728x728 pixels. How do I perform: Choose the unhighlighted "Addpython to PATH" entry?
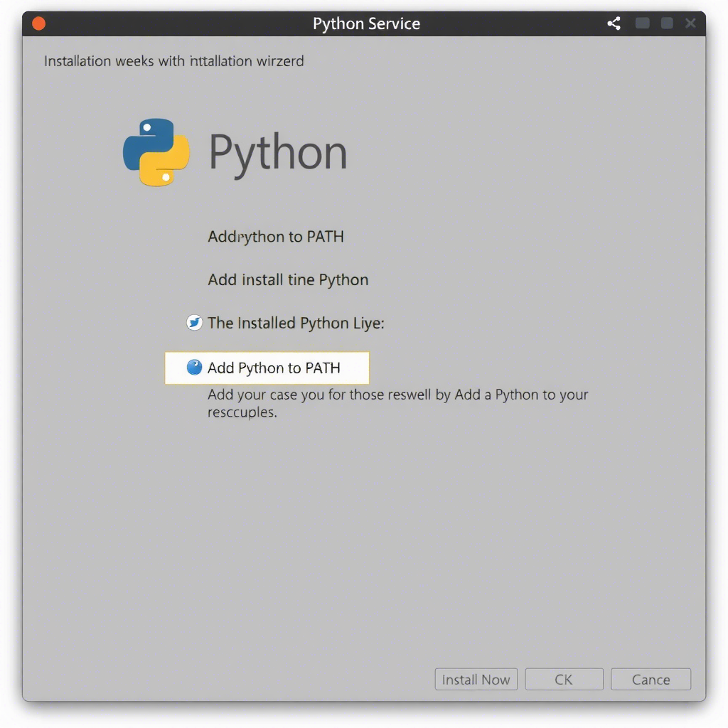tap(276, 237)
